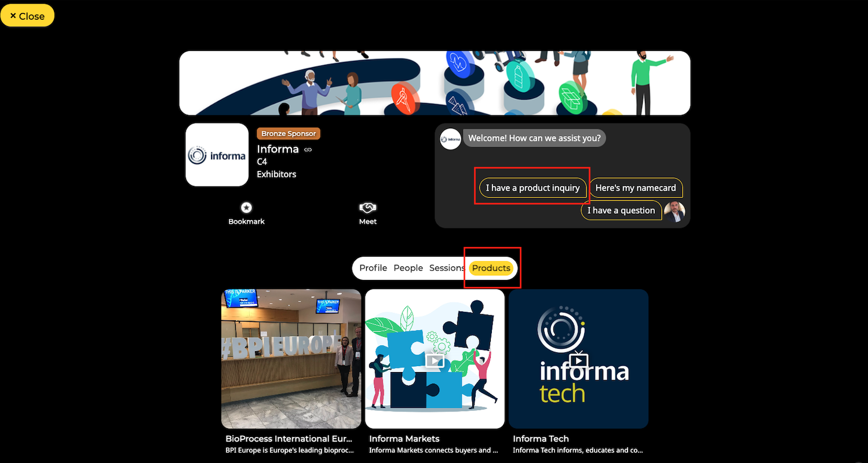Select the Products tab
Viewport: 868px width, 463px height.
[x=491, y=268]
